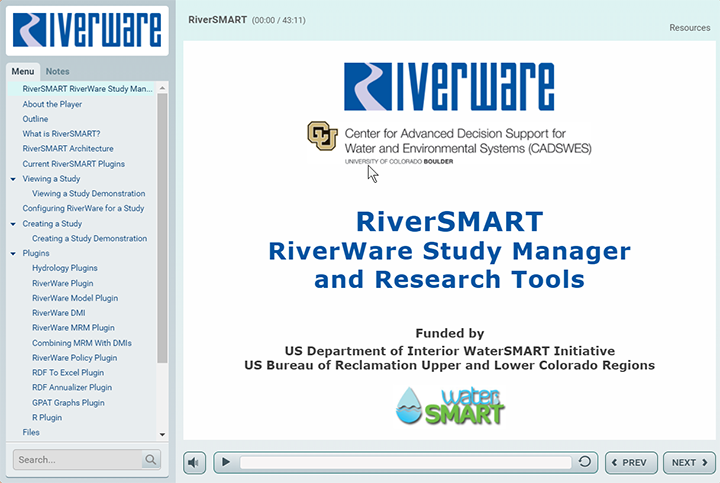Open Creating a Study Demonstration
This screenshot has width=720, height=483.
coord(90,239)
